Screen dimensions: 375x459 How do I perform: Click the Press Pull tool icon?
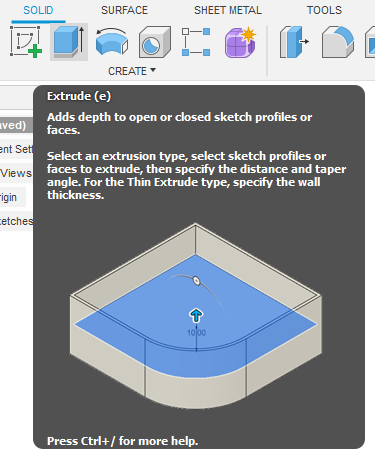pyautogui.click(x=294, y=42)
